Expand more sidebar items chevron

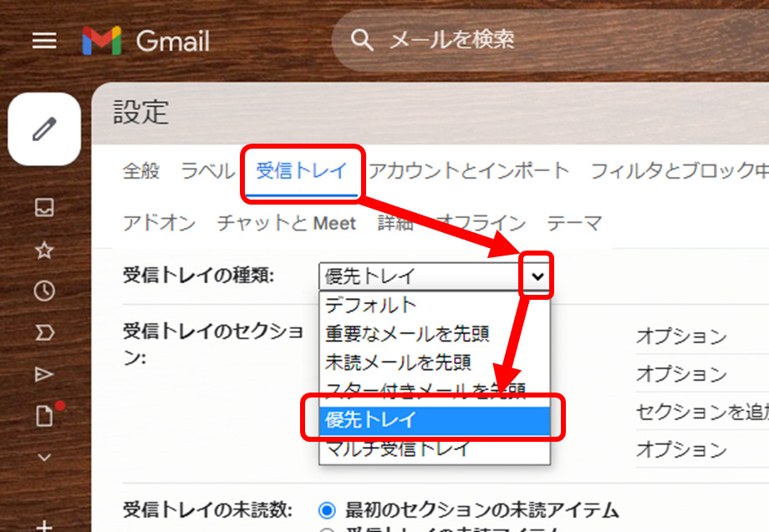[x=44, y=457]
